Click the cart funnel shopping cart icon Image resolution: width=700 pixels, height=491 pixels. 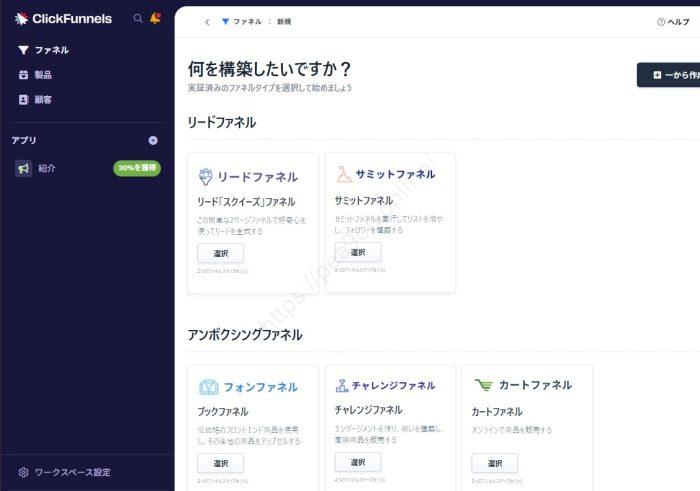tap(482, 385)
